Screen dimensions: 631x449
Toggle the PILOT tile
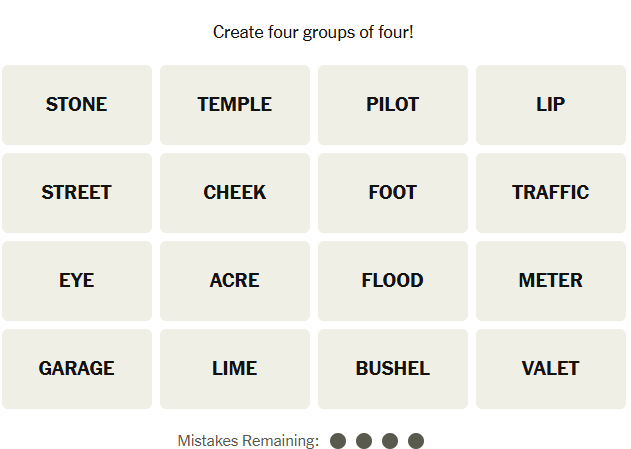pos(393,105)
